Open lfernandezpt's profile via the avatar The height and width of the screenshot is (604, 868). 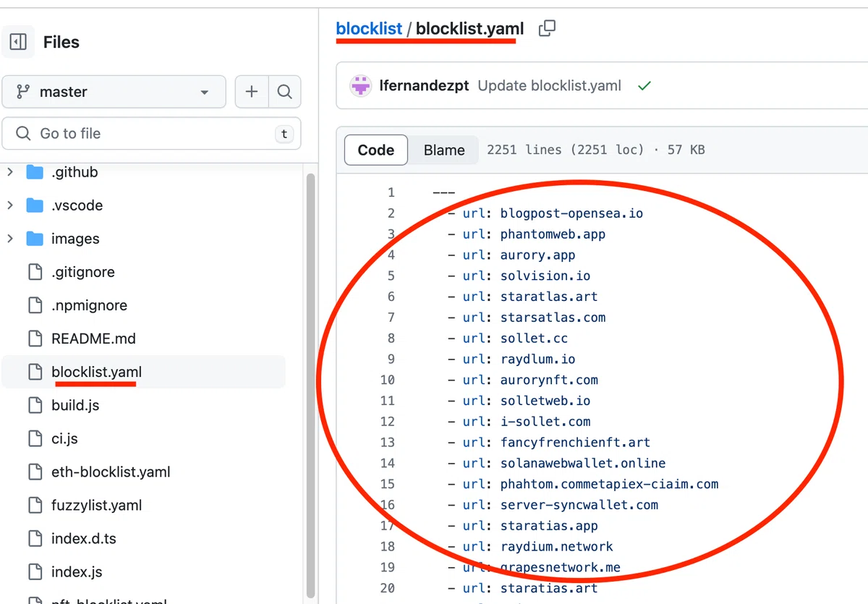[x=360, y=85]
